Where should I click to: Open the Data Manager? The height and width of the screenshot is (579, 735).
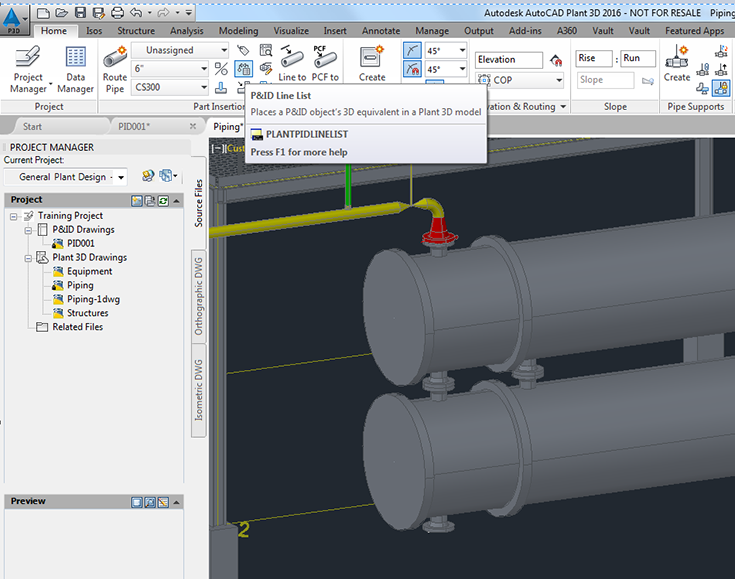[75, 69]
